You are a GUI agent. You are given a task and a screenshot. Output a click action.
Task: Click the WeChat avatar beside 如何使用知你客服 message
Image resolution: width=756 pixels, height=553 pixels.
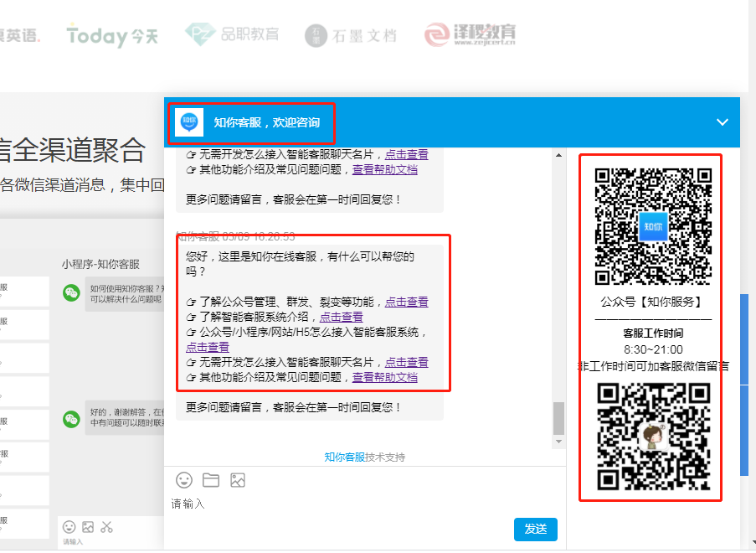(71, 293)
